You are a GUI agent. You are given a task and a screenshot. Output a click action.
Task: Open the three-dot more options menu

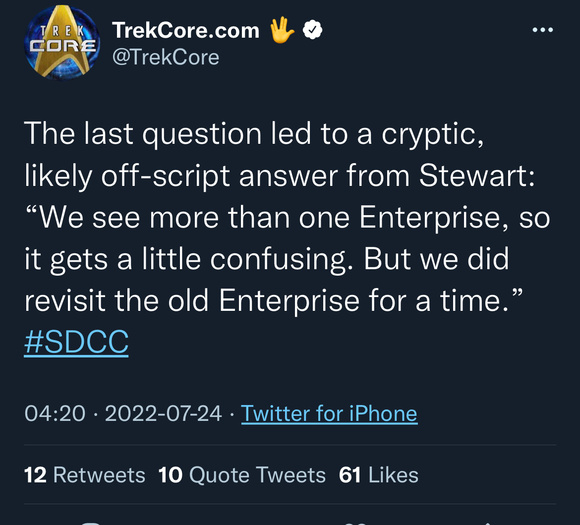[543, 30]
